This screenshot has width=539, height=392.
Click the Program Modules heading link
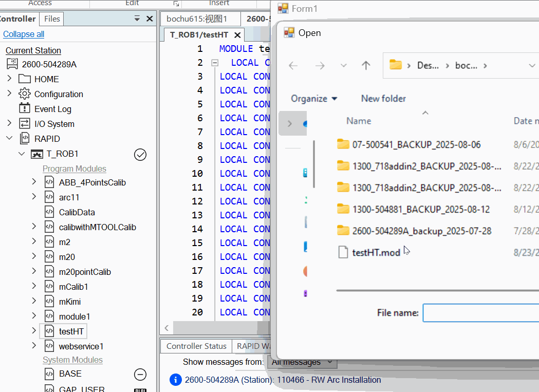75,169
